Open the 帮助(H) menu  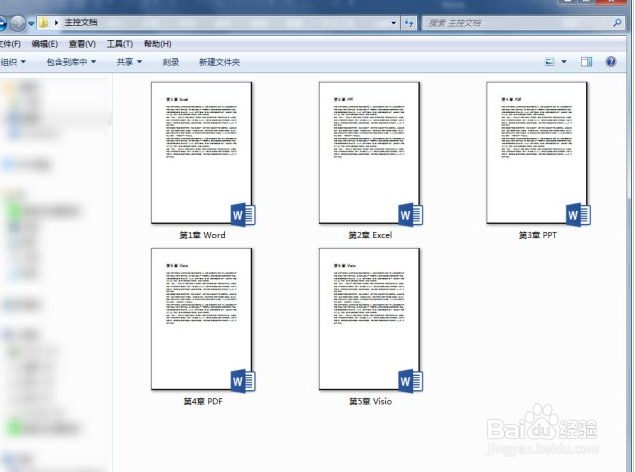click(x=158, y=44)
